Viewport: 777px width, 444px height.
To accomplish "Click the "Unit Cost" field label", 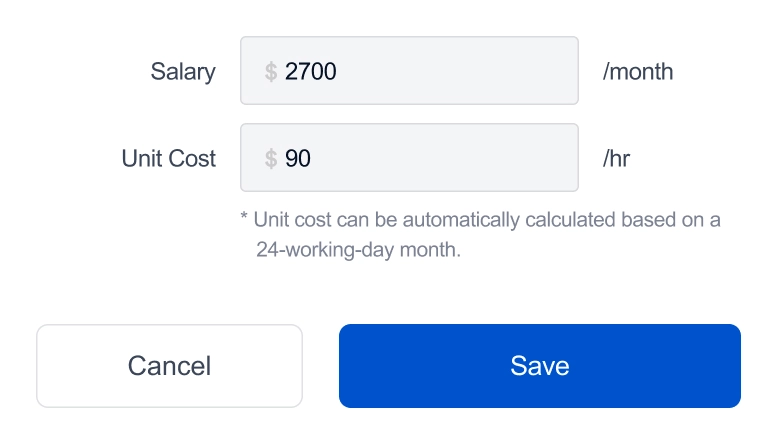I will (168, 159).
